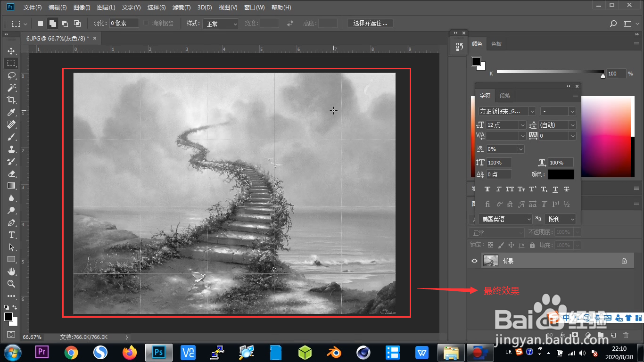Click the foreground color swatch in toolbar
This screenshot has width=644, height=362.
(8, 317)
